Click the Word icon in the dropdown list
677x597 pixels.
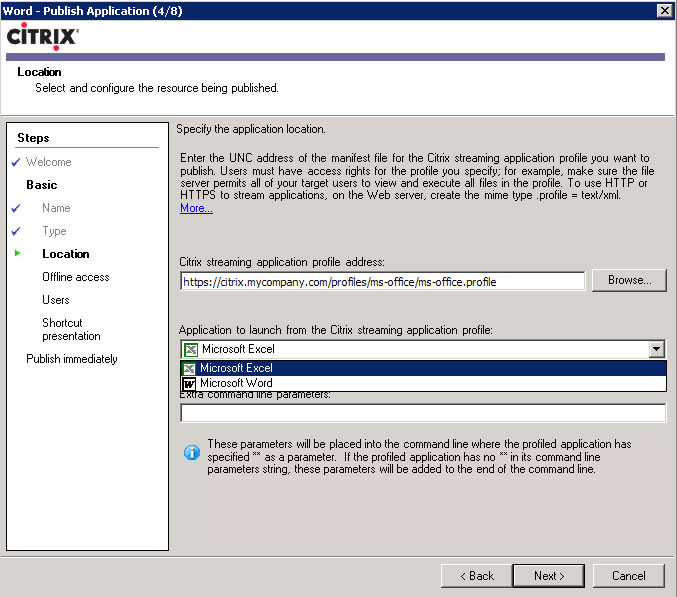[x=189, y=383]
